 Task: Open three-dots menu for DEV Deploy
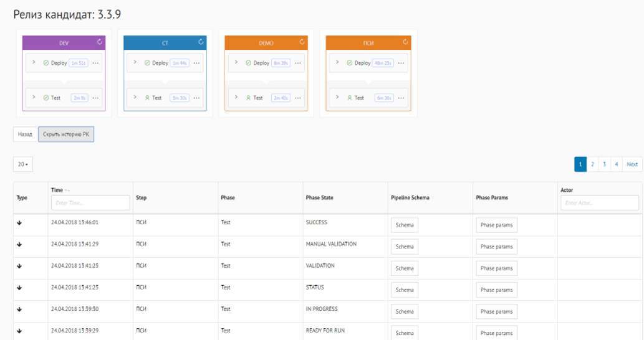[x=95, y=63]
